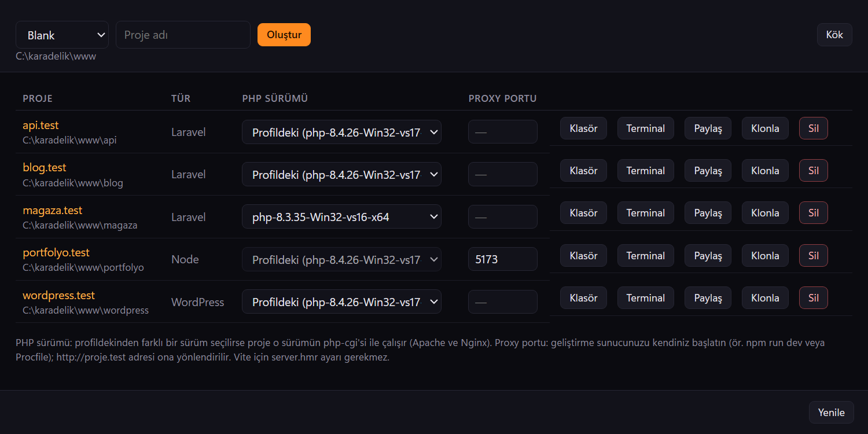
Task: Click Sil for magaza.test
Action: [814, 213]
